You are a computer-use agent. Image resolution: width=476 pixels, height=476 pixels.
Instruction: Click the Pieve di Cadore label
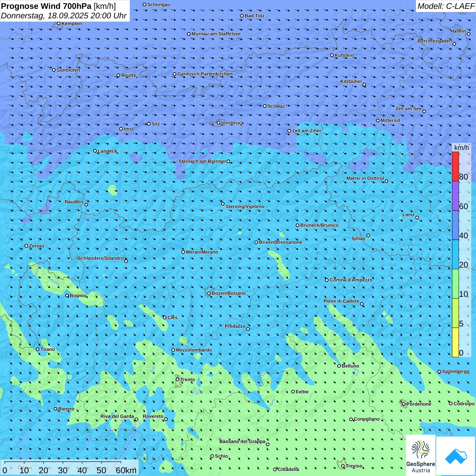[x=341, y=301]
